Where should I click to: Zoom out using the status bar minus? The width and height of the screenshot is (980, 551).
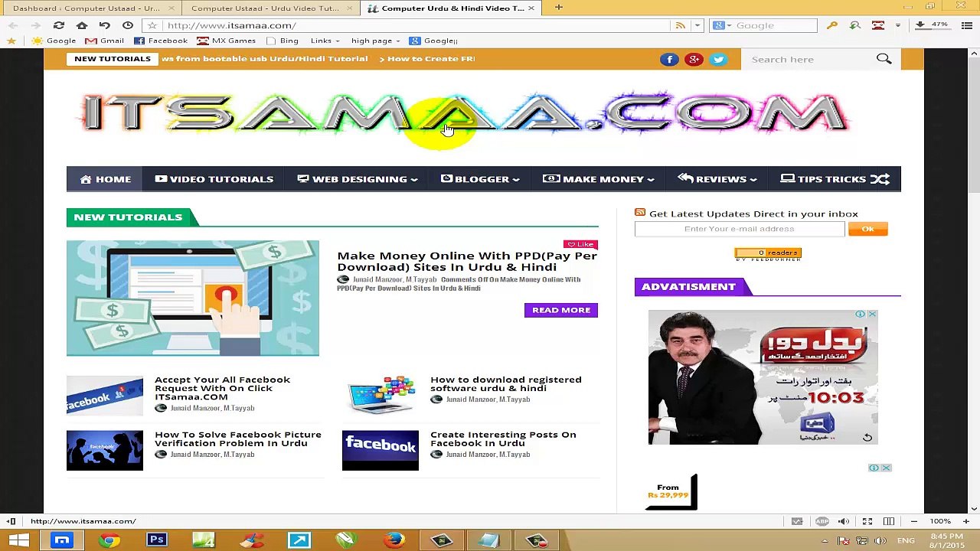914,521
